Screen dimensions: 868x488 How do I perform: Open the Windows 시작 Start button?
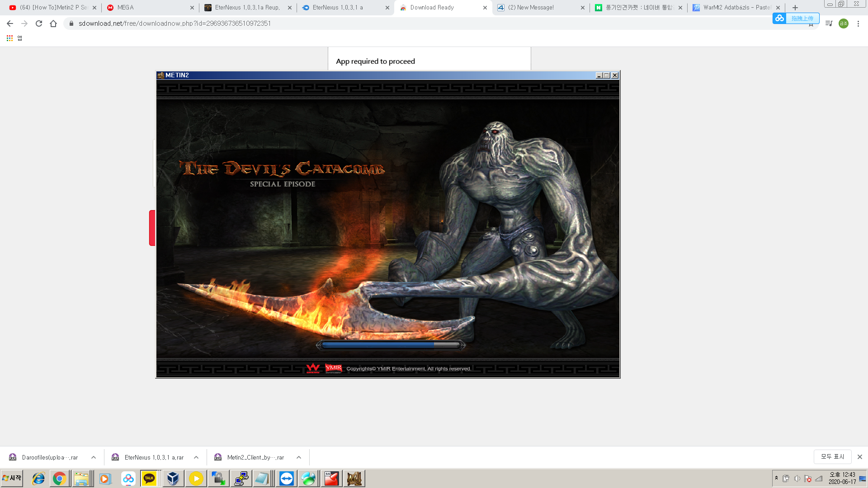click(12, 478)
